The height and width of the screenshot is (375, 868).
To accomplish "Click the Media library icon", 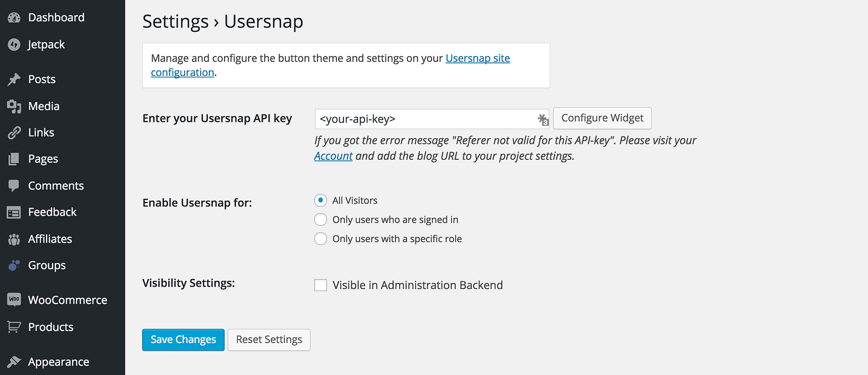I will pos(14,106).
